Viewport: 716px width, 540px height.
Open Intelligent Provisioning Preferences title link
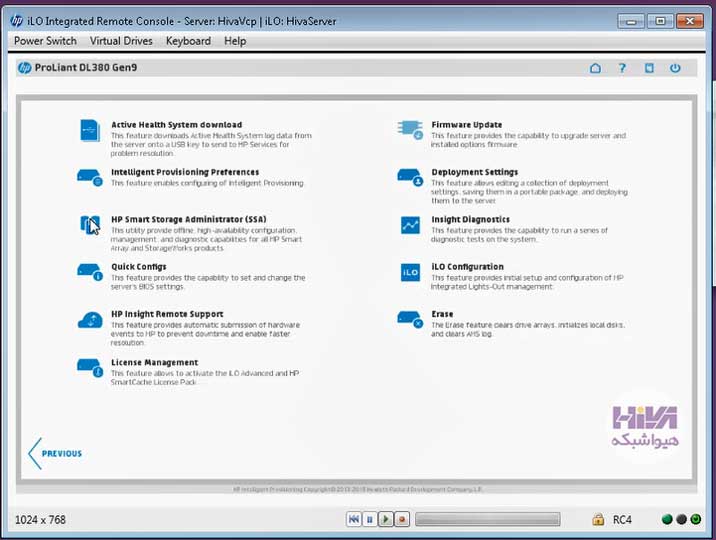click(x=185, y=172)
